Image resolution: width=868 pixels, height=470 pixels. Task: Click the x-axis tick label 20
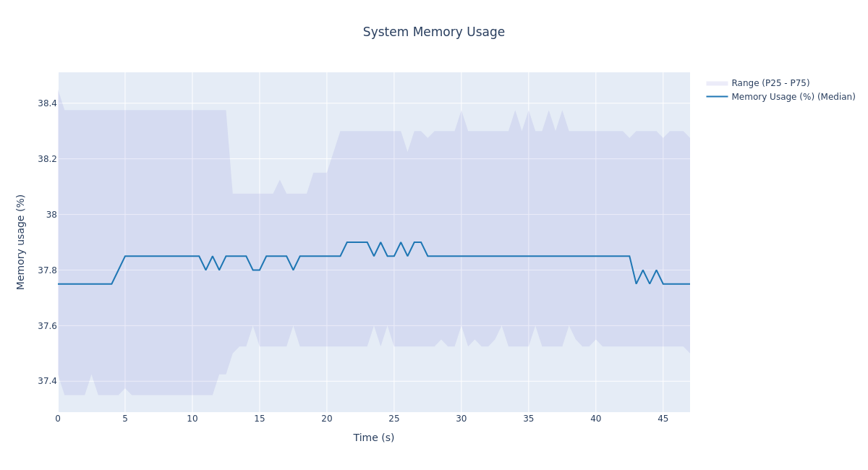[x=327, y=419]
